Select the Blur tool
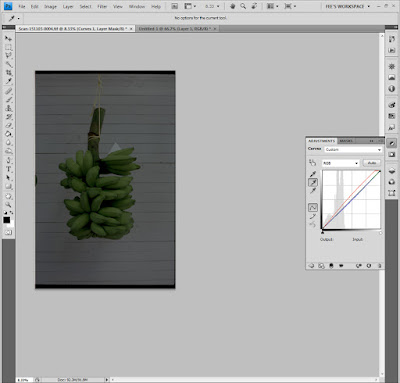This screenshot has height=383, width=400. click(x=8, y=143)
